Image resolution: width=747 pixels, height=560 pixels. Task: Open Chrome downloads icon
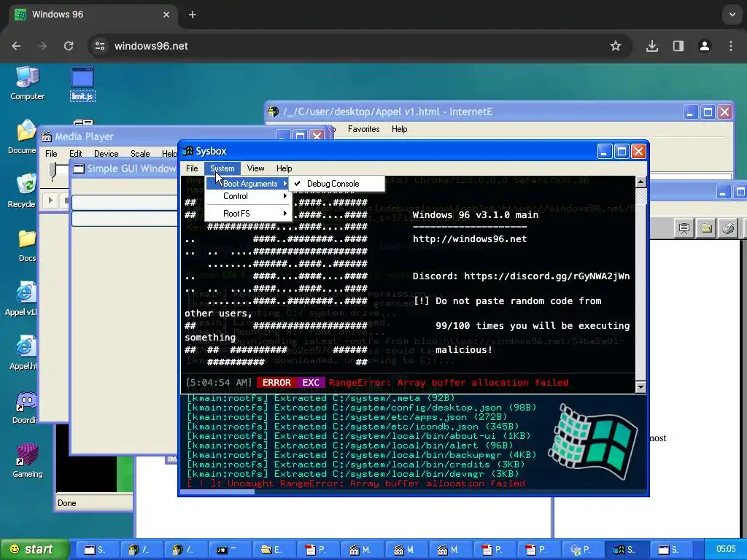click(652, 46)
